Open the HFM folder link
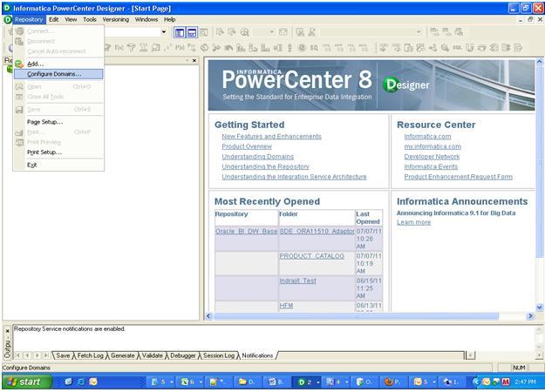The height and width of the screenshot is (392, 545). click(286, 306)
